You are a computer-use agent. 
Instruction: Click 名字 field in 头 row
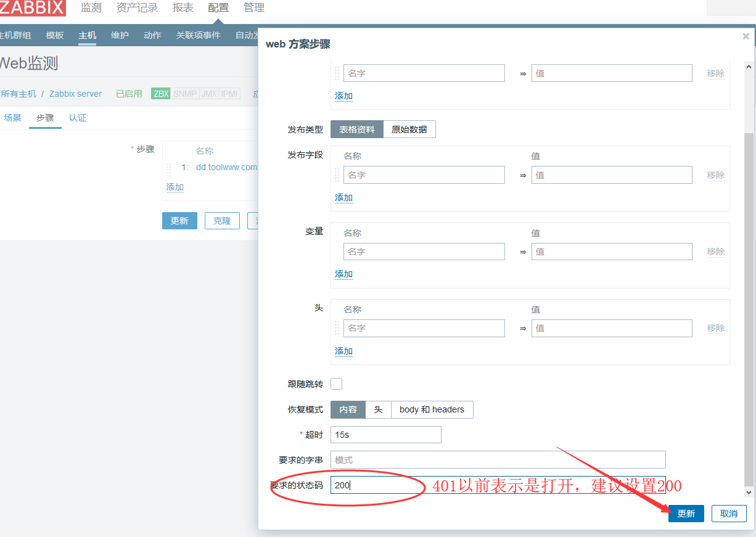point(424,328)
